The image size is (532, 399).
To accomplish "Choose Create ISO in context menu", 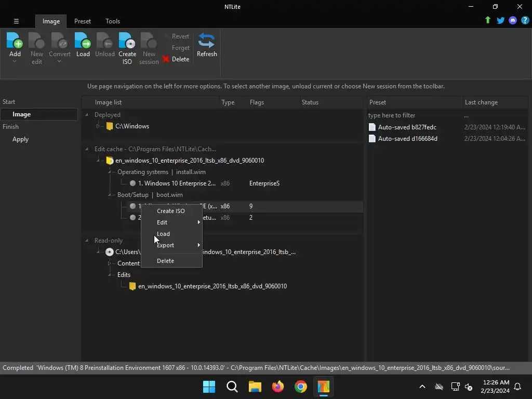I will pyautogui.click(x=171, y=211).
